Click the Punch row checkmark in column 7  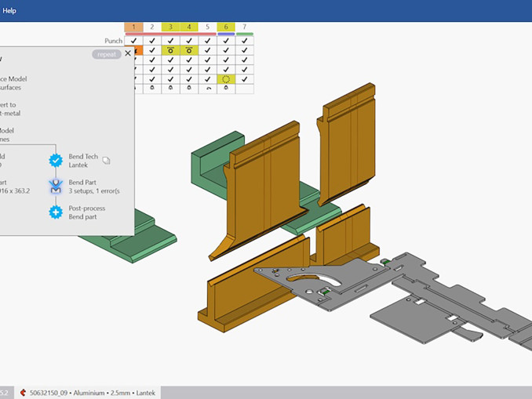click(x=244, y=41)
